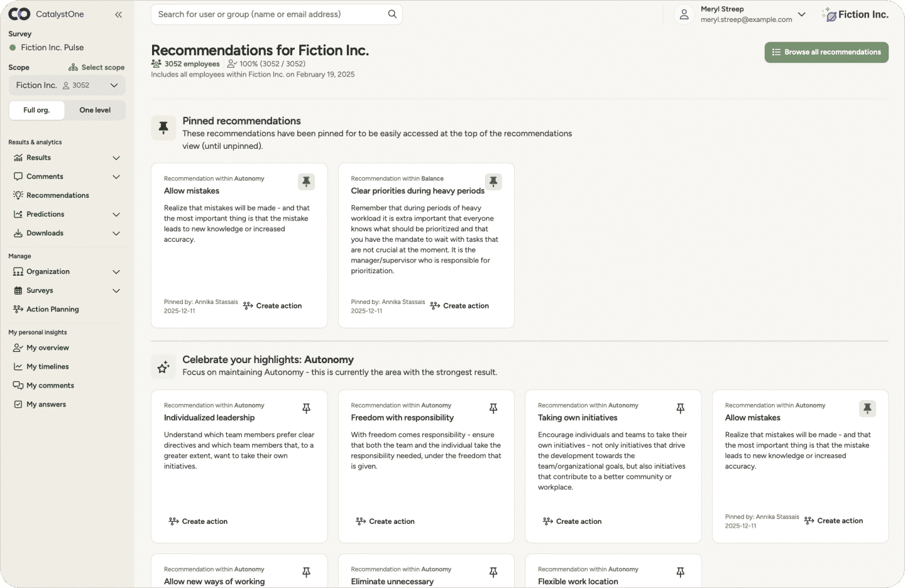
Task: Expand the Downloads menu chevron
Action: 116,233
